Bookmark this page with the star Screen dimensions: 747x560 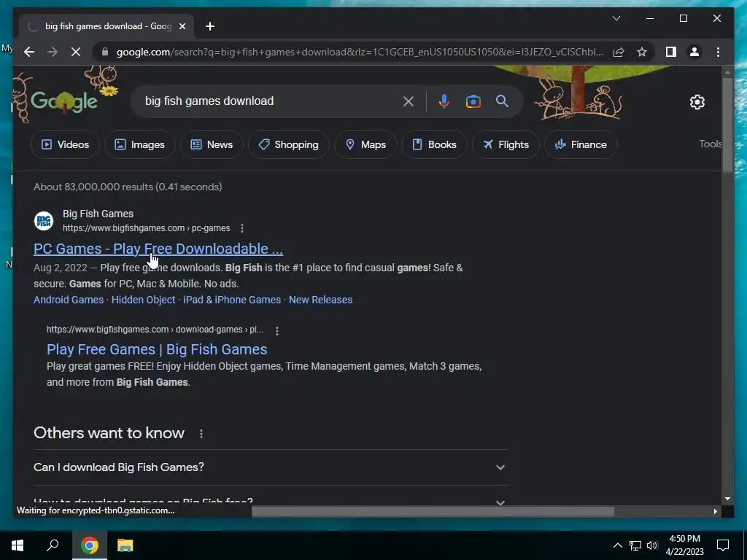(642, 52)
